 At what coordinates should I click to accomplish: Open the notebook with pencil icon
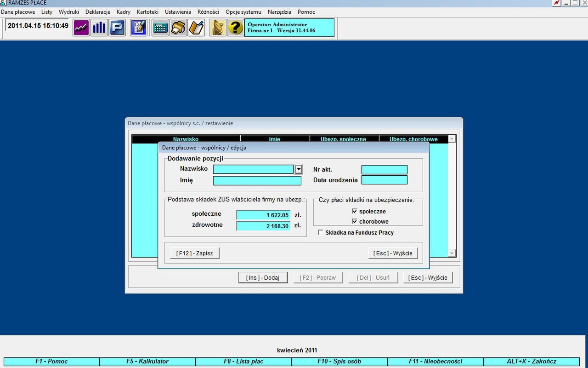(x=196, y=28)
